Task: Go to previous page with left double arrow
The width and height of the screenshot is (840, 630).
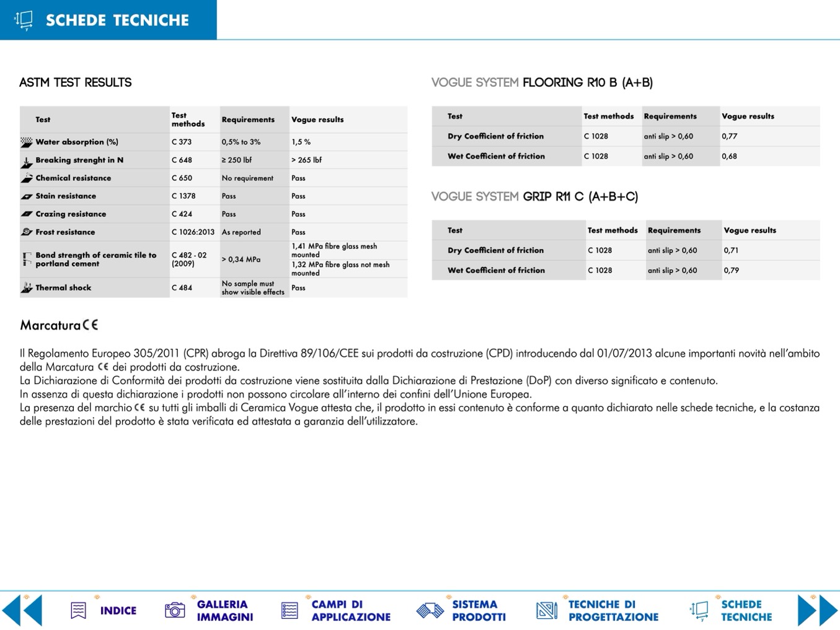Action: [x=22, y=610]
